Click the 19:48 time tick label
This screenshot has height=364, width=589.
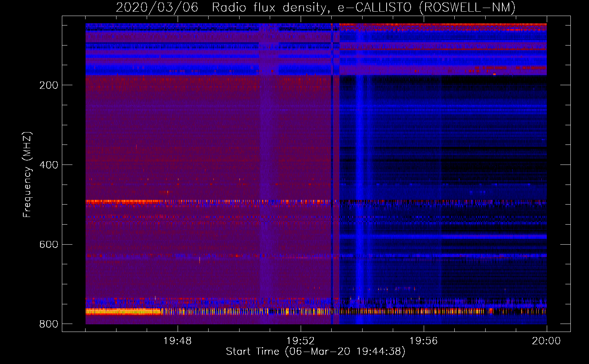177,341
